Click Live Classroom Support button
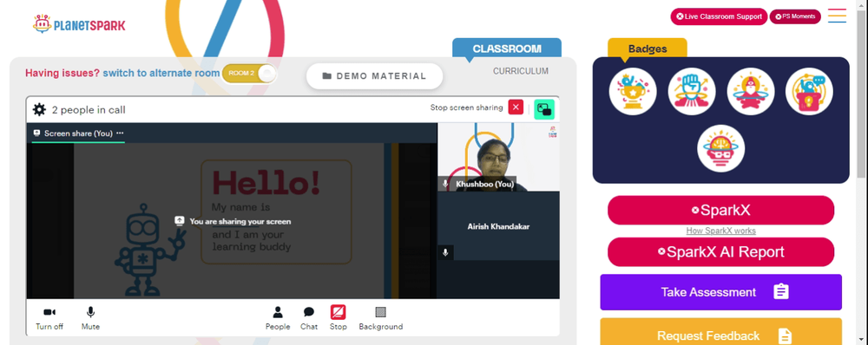Screen dimensions: 868x345 coord(719,16)
